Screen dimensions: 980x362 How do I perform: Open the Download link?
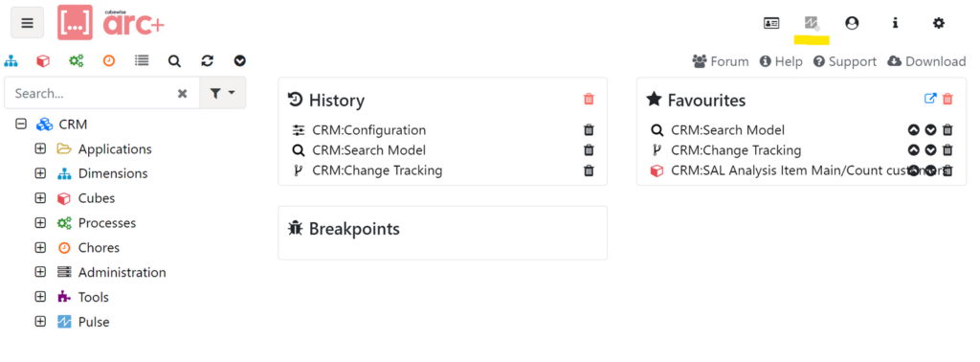point(926,61)
